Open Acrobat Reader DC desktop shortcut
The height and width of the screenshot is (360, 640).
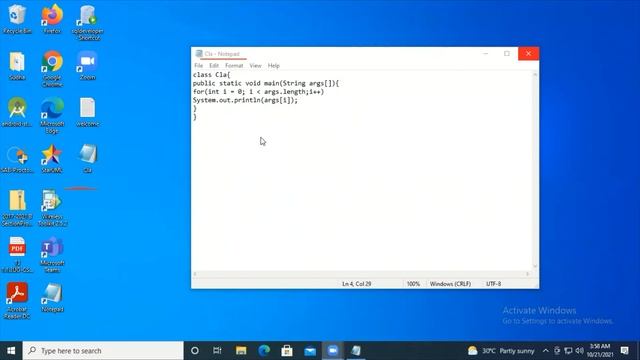point(17,300)
